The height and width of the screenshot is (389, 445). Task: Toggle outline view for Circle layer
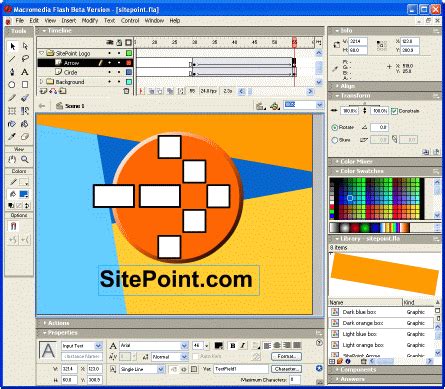click(x=129, y=72)
